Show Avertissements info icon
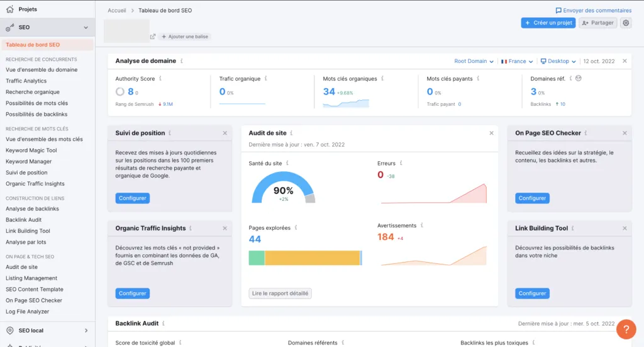 coord(422,225)
